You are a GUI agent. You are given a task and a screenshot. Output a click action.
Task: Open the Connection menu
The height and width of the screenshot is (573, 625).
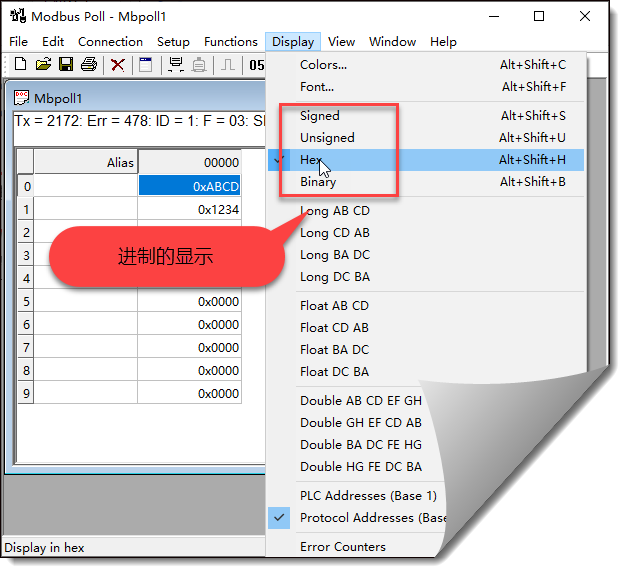click(110, 42)
